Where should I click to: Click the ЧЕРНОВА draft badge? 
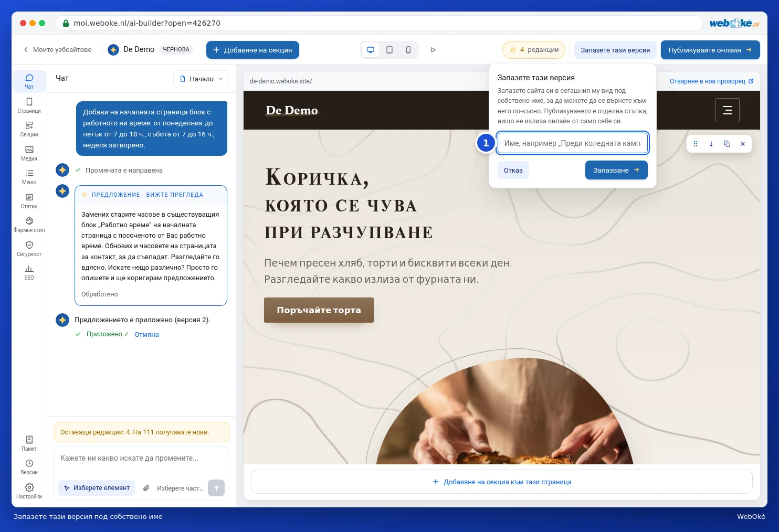[176, 49]
